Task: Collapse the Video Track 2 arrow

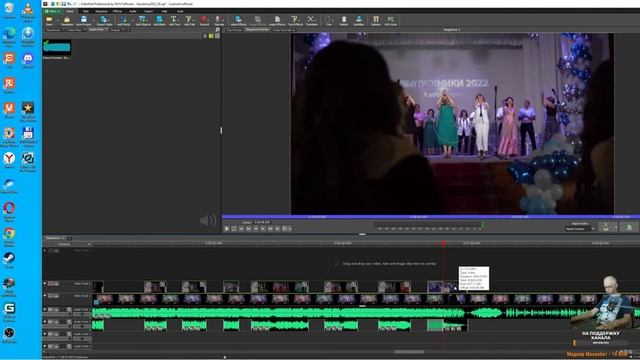Action: (45, 283)
